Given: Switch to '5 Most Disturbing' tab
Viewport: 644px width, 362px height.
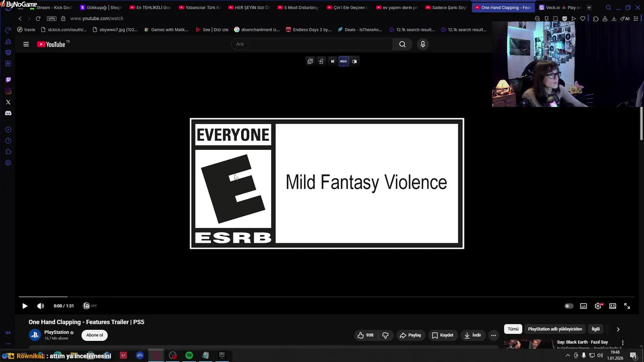Looking at the screenshot, I should point(297,8).
